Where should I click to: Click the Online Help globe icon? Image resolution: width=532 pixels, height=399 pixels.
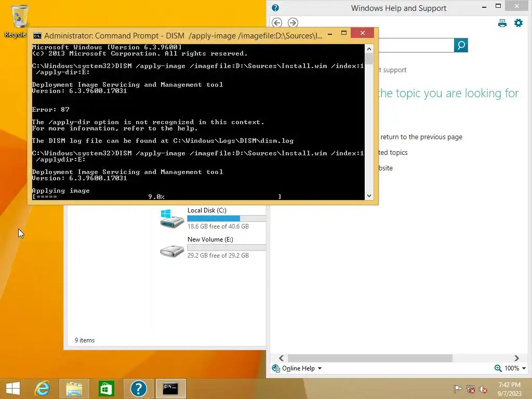pos(276,368)
